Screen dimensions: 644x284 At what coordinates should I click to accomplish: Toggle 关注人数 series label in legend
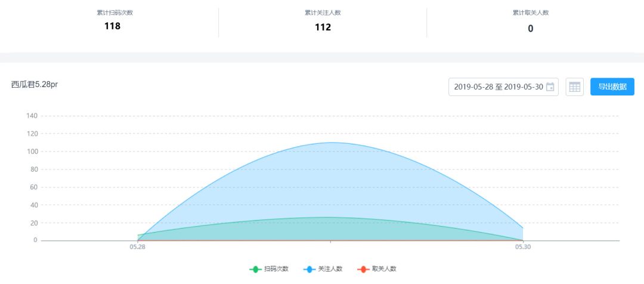[x=330, y=269]
